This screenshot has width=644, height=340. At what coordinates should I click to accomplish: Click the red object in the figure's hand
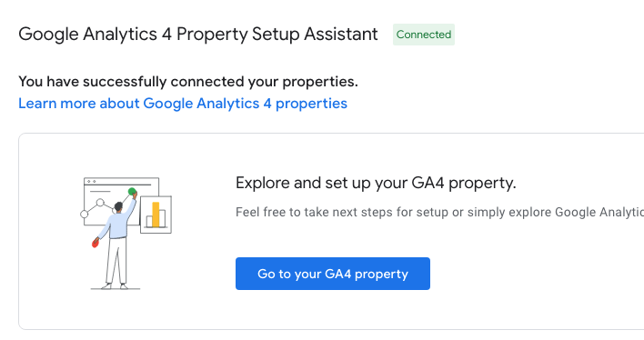click(x=95, y=243)
